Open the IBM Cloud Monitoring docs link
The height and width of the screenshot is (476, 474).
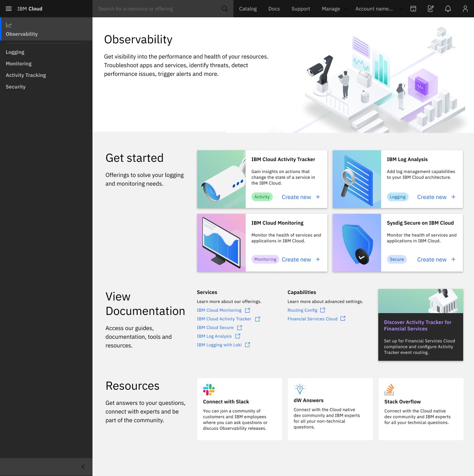(219, 310)
